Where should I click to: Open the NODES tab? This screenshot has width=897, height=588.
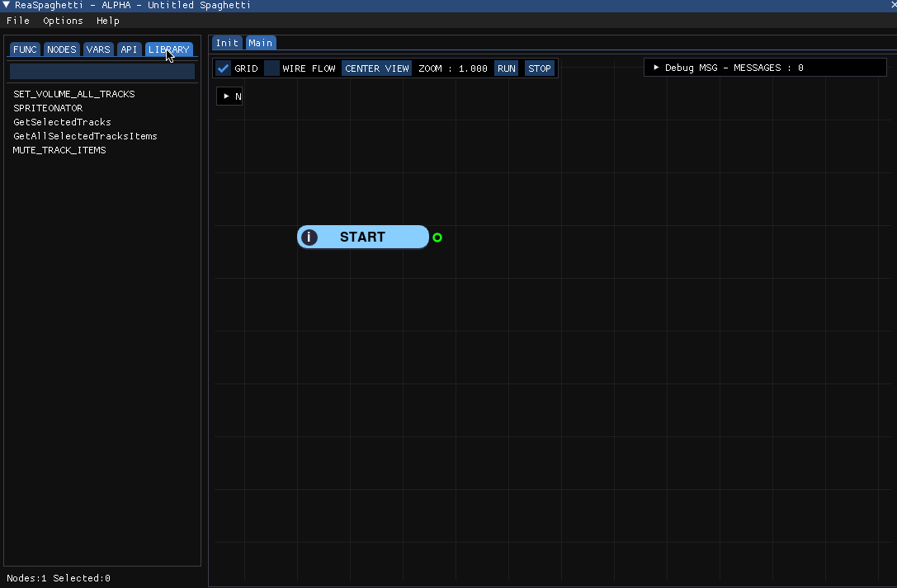62,49
